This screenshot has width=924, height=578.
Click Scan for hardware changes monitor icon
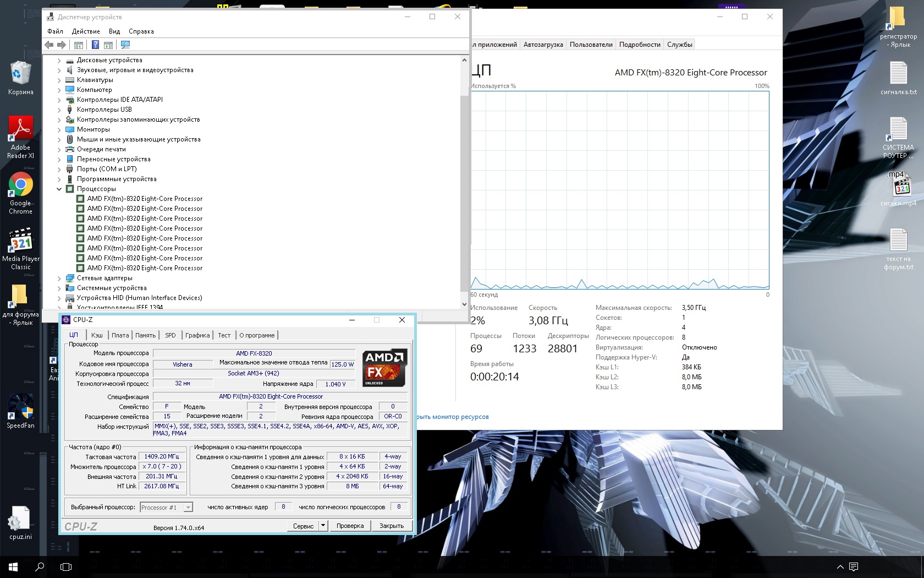pos(125,45)
